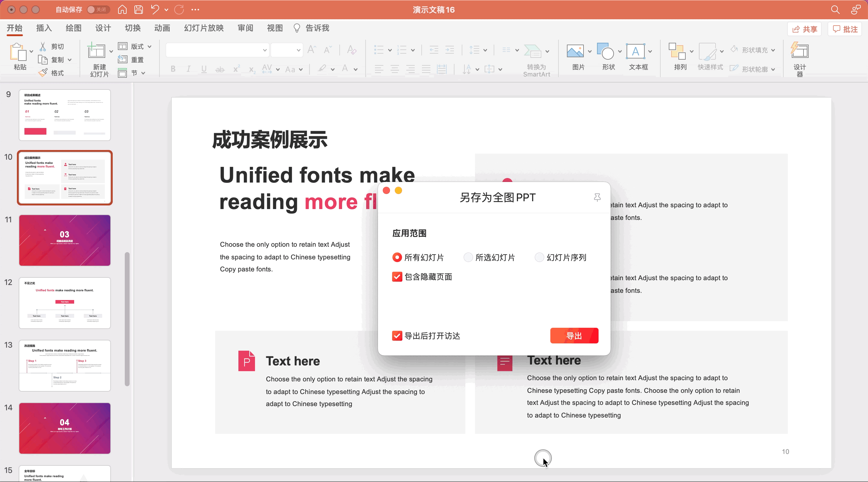Switch to the Slide Show (幻灯片放映) tab
Viewport: 868px width, 482px height.
tap(204, 28)
